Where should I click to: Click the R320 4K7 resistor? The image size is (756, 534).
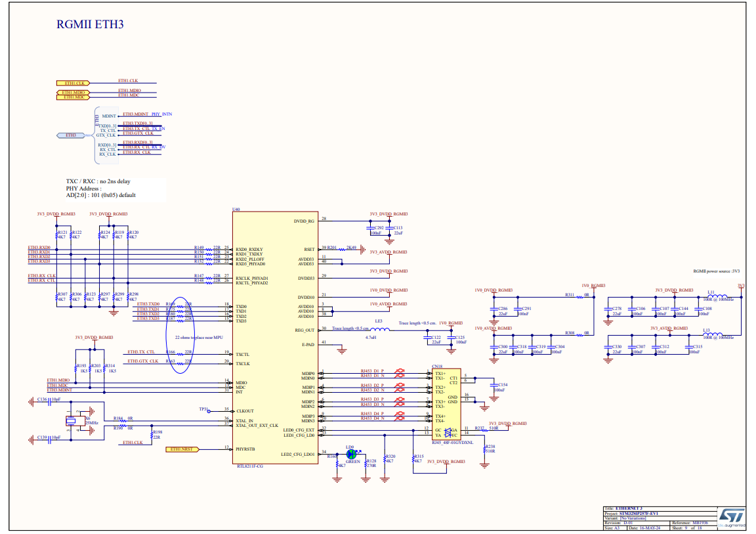point(385,458)
